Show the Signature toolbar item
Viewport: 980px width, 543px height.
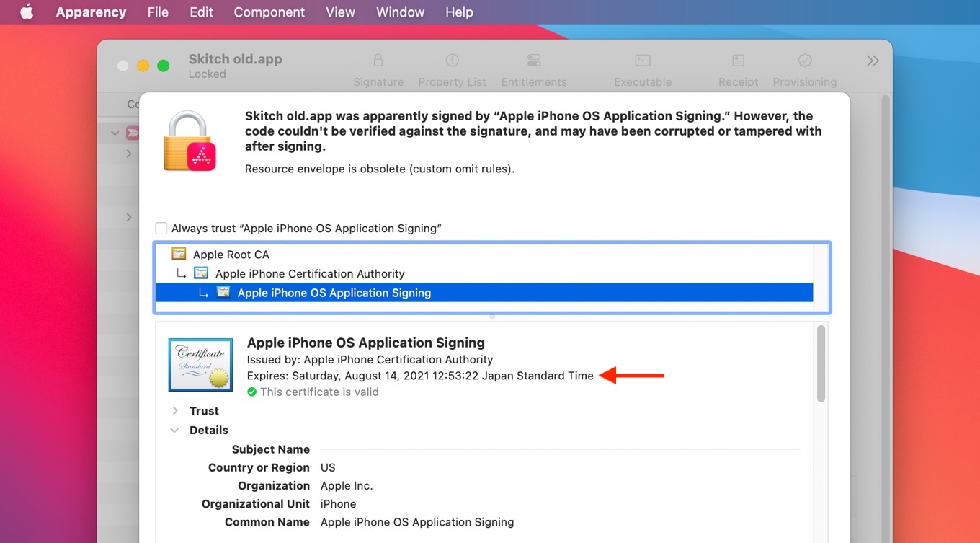(x=378, y=70)
